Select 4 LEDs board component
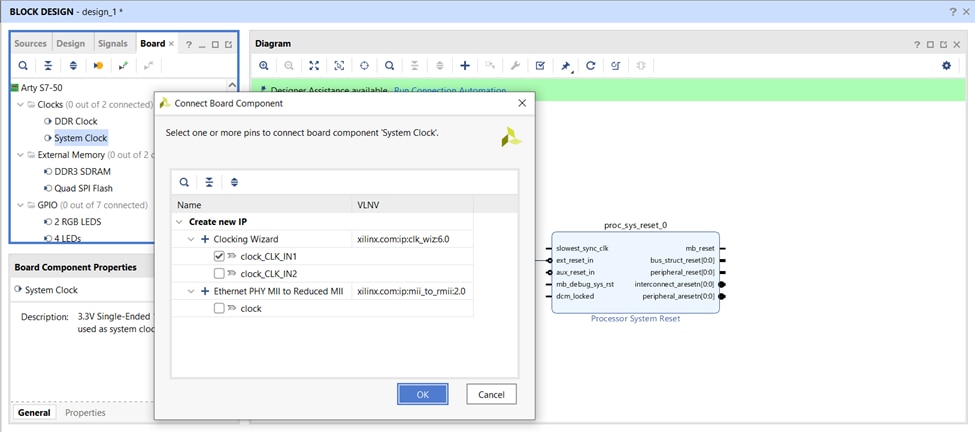The width and height of the screenshot is (975, 432). tap(68, 239)
